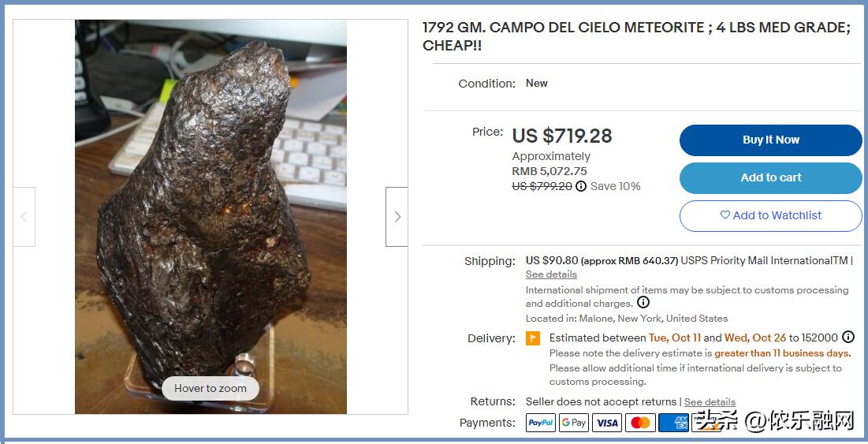868x444 pixels.
Task: Show the previous product image
Action: (24, 216)
